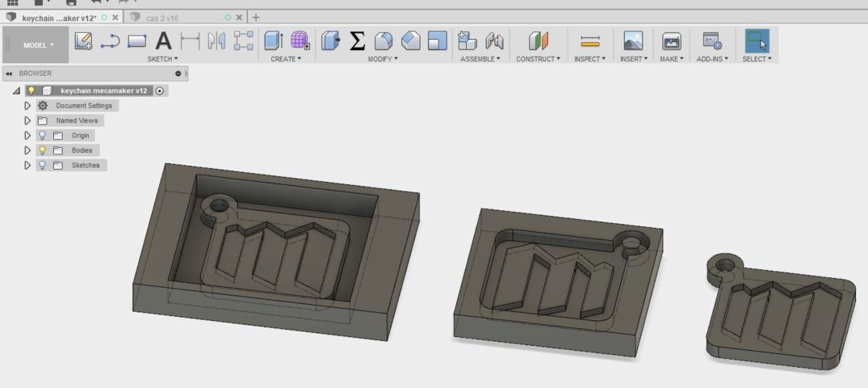Open Change Parameters sigma icon
868x388 pixels.
pos(358,40)
